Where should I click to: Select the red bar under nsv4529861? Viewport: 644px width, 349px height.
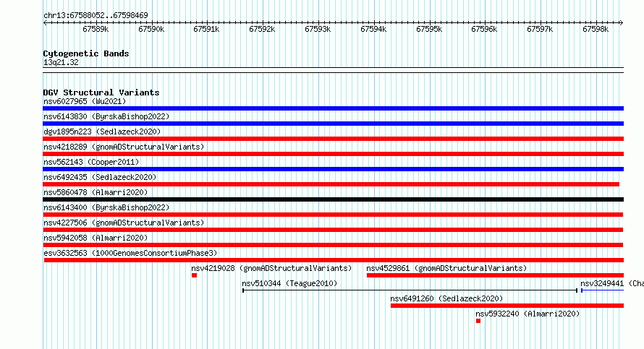(496, 275)
